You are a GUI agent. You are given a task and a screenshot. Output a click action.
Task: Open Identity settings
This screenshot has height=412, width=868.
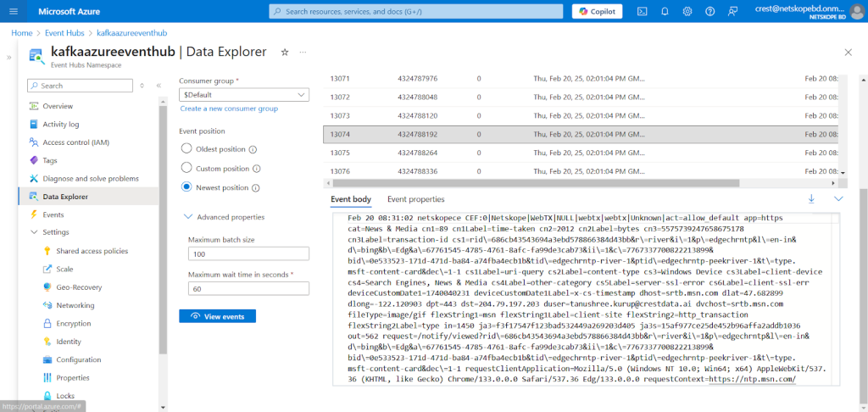[x=69, y=342]
